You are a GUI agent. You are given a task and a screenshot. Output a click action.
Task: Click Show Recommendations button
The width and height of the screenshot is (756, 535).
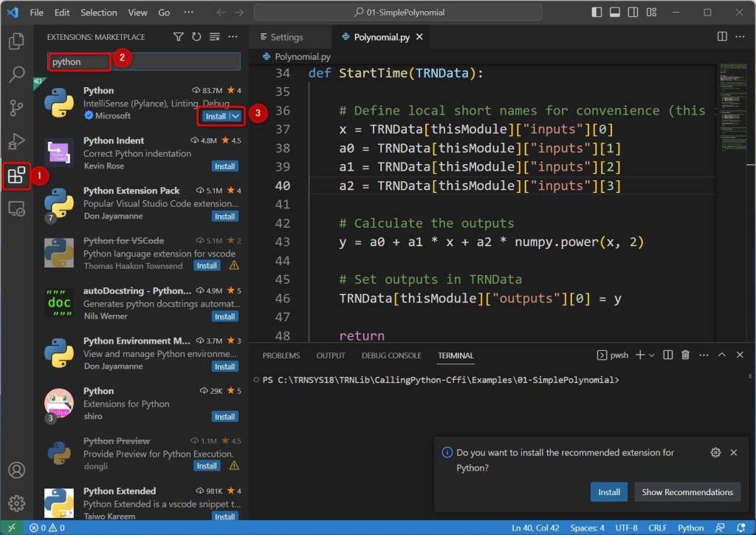coord(687,492)
